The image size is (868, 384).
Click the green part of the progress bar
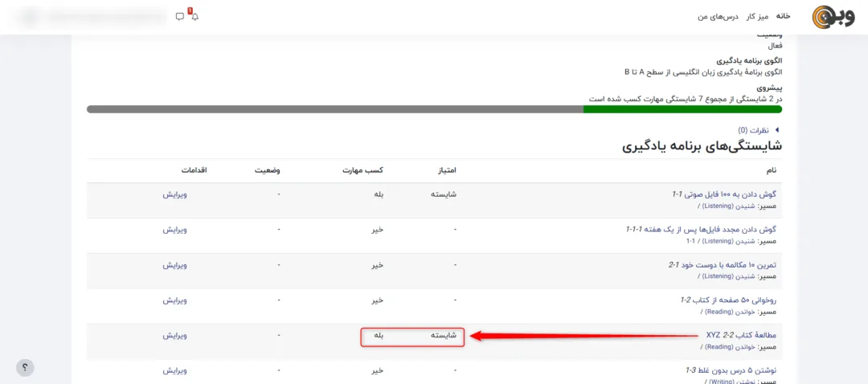tap(682, 109)
